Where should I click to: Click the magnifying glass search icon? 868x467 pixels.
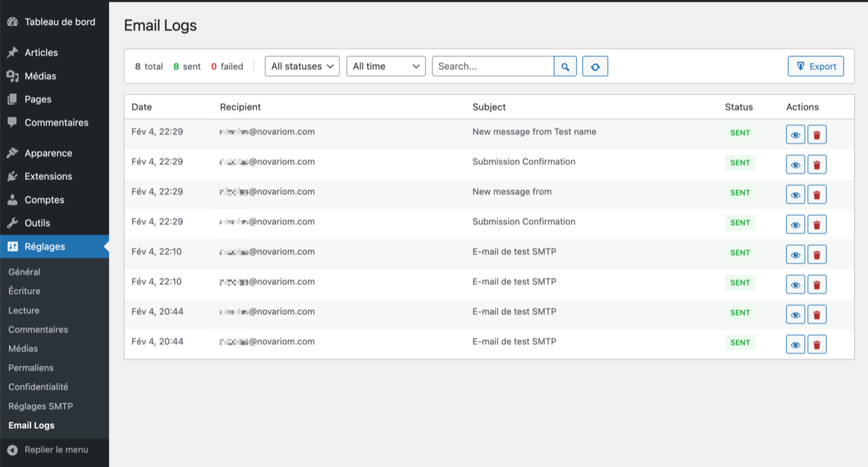[x=566, y=66]
